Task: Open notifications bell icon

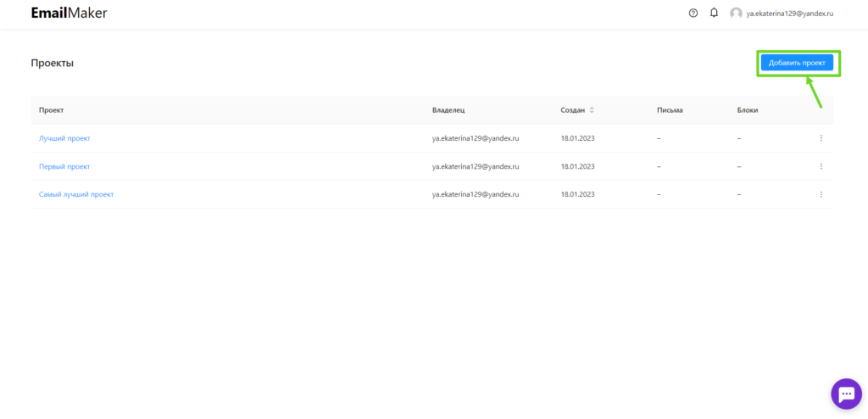Action: coord(714,13)
